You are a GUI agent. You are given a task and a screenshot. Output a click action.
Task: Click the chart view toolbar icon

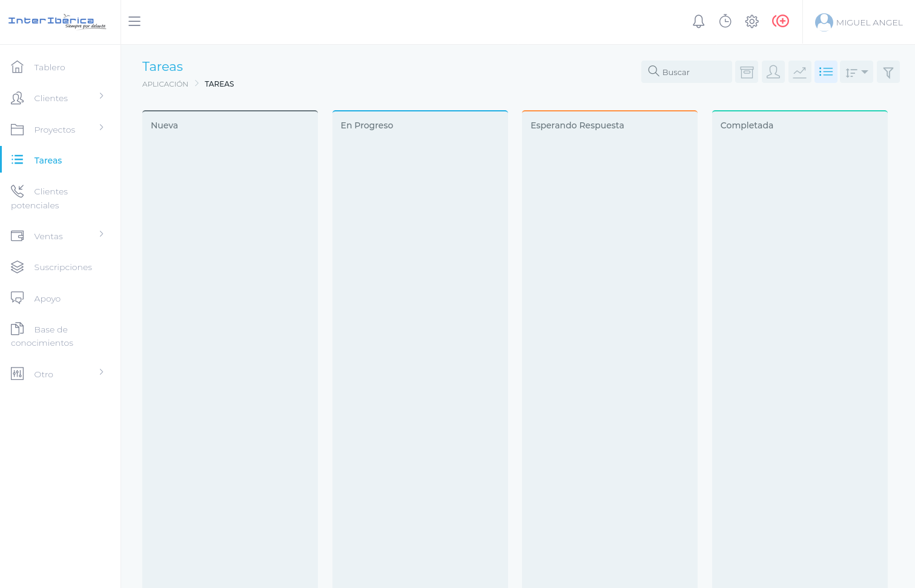pyautogui.click(x=800, y=72)
